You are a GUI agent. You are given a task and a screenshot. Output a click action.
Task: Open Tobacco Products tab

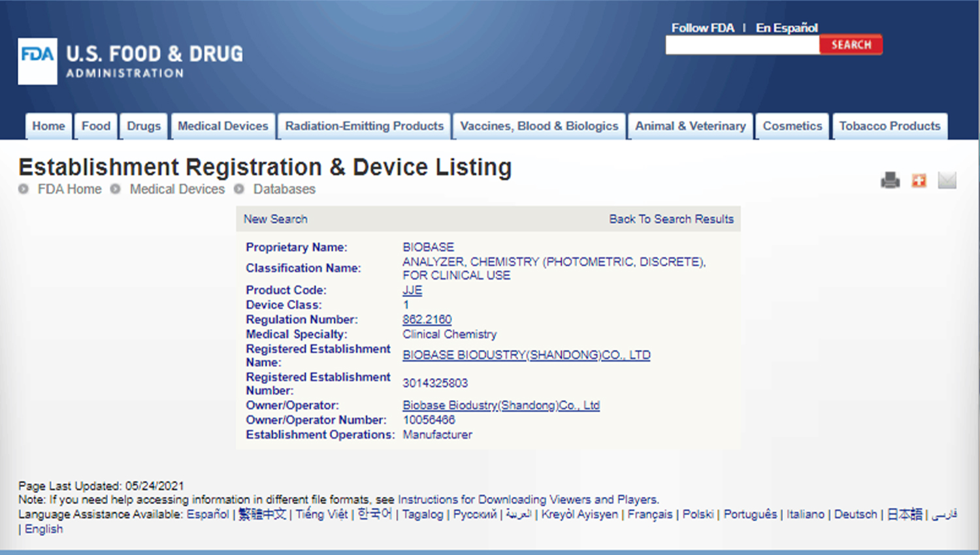click(x=890, y=126)
